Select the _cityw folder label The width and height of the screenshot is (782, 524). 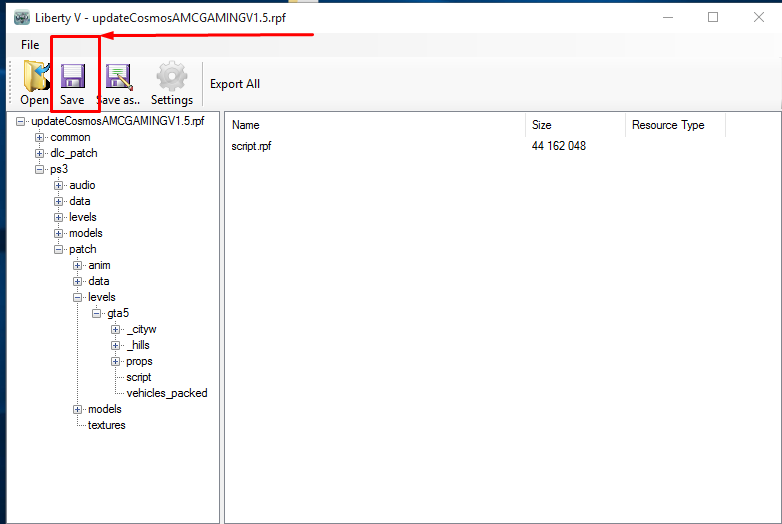[141, 330]
